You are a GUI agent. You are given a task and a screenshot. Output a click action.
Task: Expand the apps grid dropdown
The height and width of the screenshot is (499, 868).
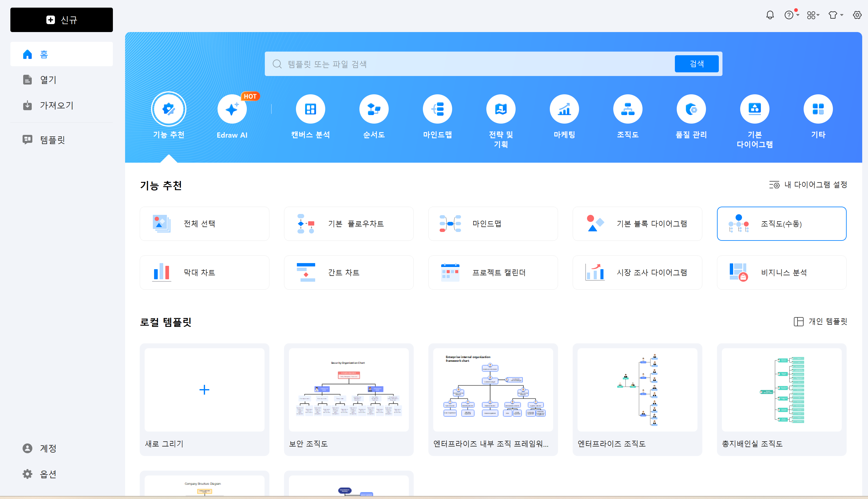tap(813, 15)
